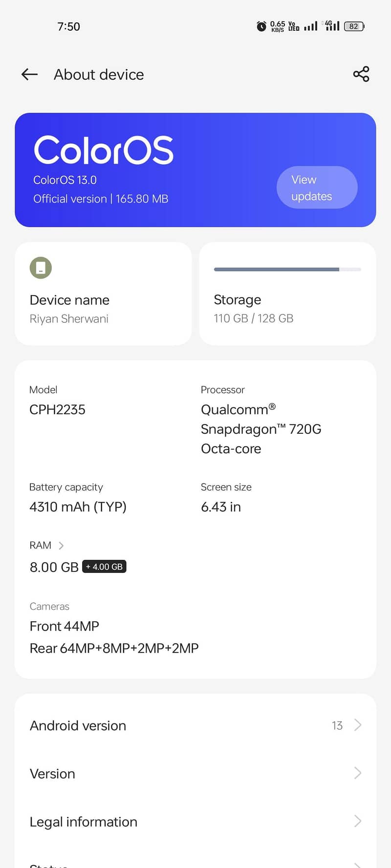Image resolution: width=391 pixels, height=868 pixels.
Task: Tap the device name phone icon
Action: [x=41, y=268]
